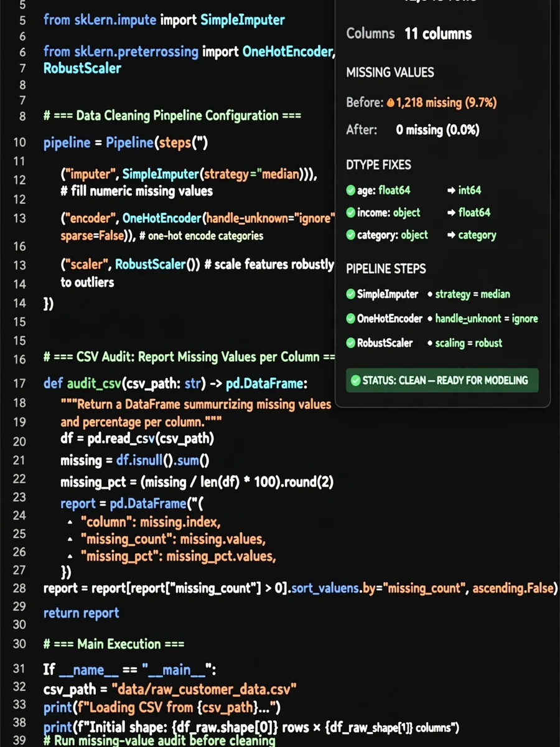560x747 pixels.
Task: Click the green check icon next to OneHotEncoder
Action: 351,319
